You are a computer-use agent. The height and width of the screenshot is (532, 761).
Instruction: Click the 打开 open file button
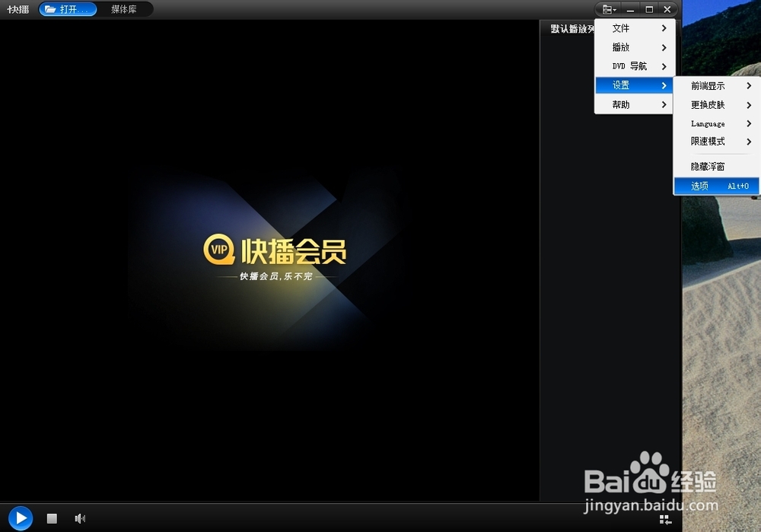[x=68, y=9]
